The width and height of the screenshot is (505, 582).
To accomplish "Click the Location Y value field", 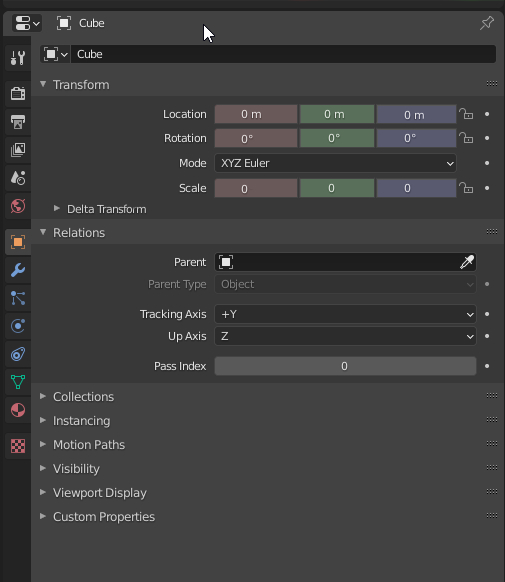I will click(337, 114).
